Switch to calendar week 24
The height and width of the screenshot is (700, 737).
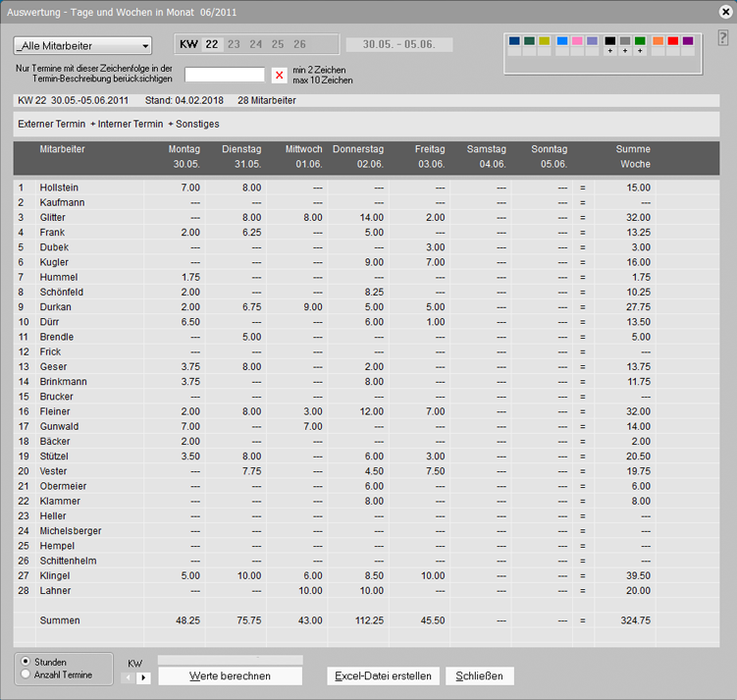tap(256, 44)
